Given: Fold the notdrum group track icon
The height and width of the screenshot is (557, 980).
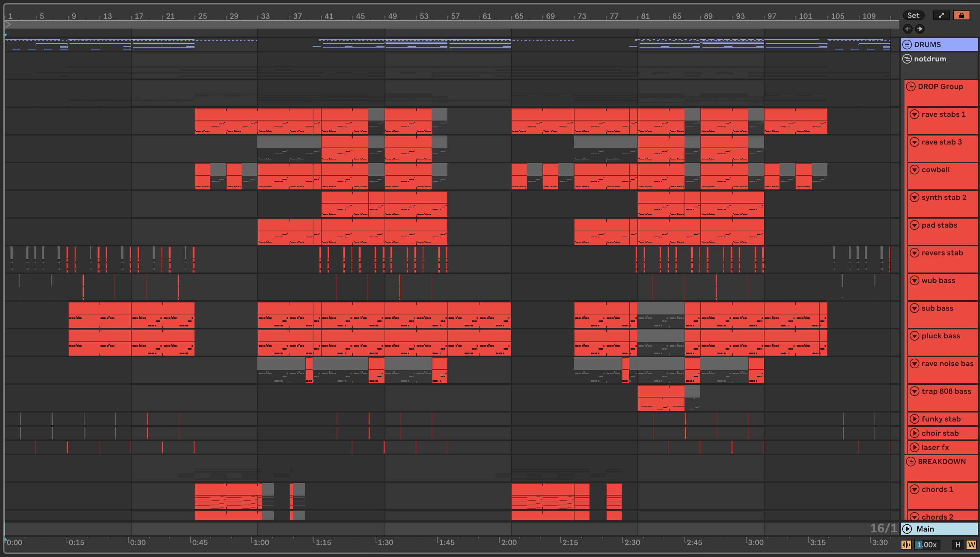Looking at the screenshot, I should pos(907,59).
